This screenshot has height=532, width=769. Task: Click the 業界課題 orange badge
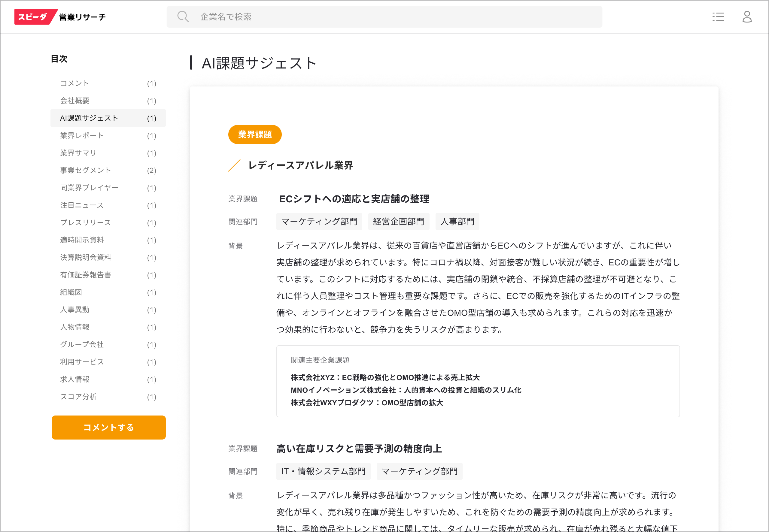point(255,134)
